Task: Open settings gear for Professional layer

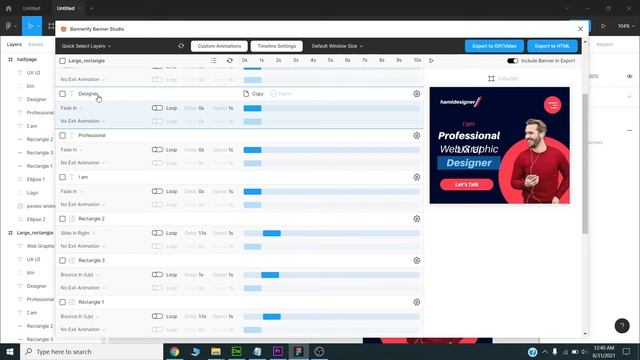Action: pos(416,136)
